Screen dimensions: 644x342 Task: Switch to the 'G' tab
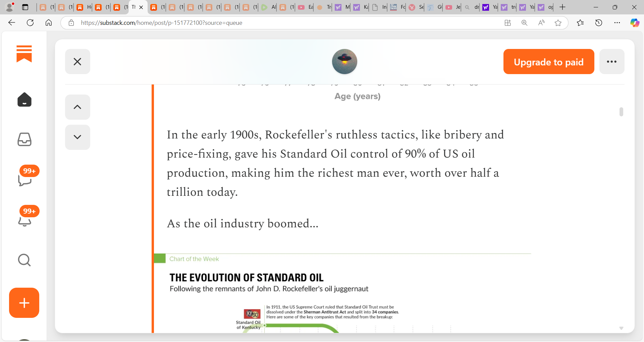click(x=434, y=7)
